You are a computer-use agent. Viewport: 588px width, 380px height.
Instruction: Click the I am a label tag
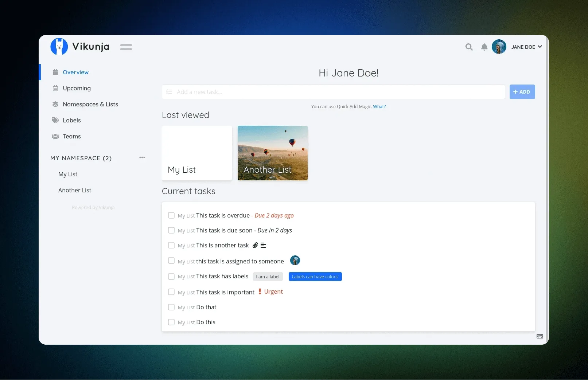(x=268, y=277)
